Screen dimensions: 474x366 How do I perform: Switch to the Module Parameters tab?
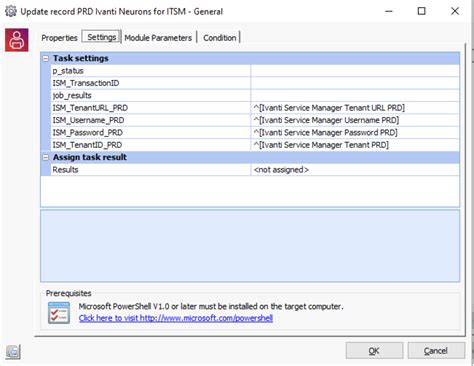pyautogui.click(x=158, y=38)
